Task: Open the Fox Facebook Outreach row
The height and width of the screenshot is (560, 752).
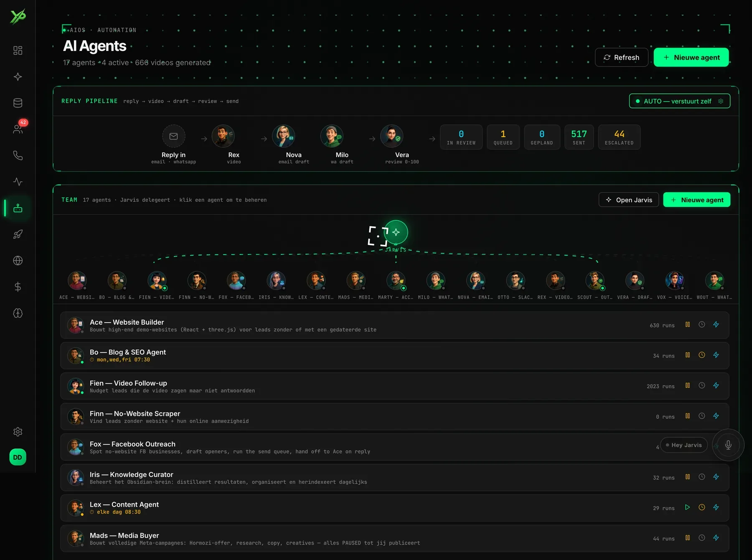Action: pos(395,447)
